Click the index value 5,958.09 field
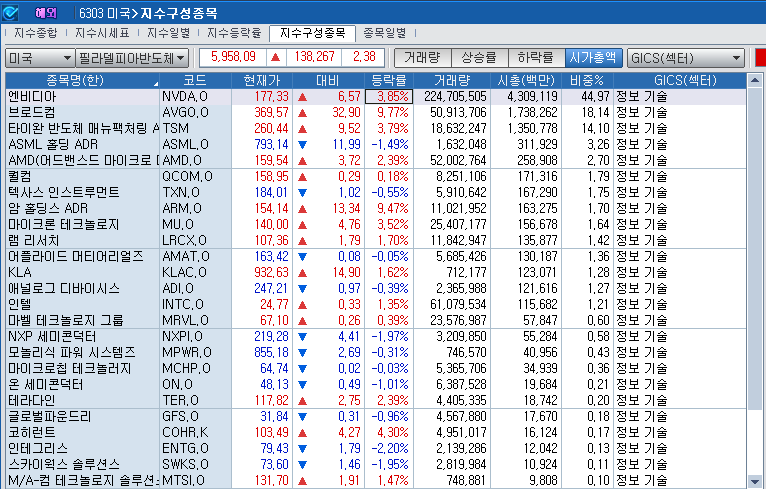Viewport: 766px width, 489px height. pyautogui.click(x=233, y=57)
